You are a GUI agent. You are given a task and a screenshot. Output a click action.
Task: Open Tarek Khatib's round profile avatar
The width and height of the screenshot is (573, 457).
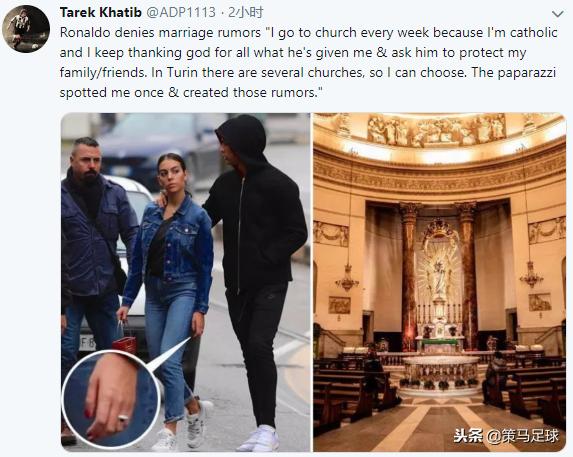point(26,29)
